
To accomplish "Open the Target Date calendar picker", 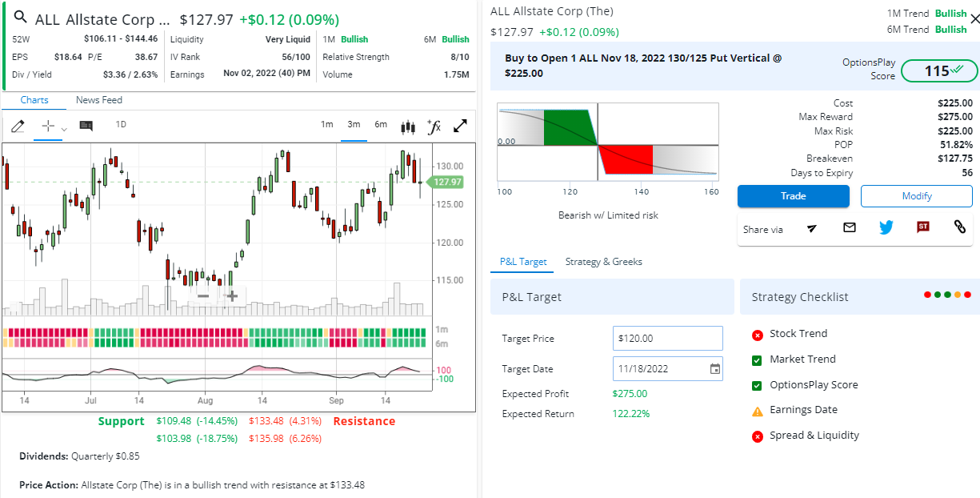I will tap(715, 369).
